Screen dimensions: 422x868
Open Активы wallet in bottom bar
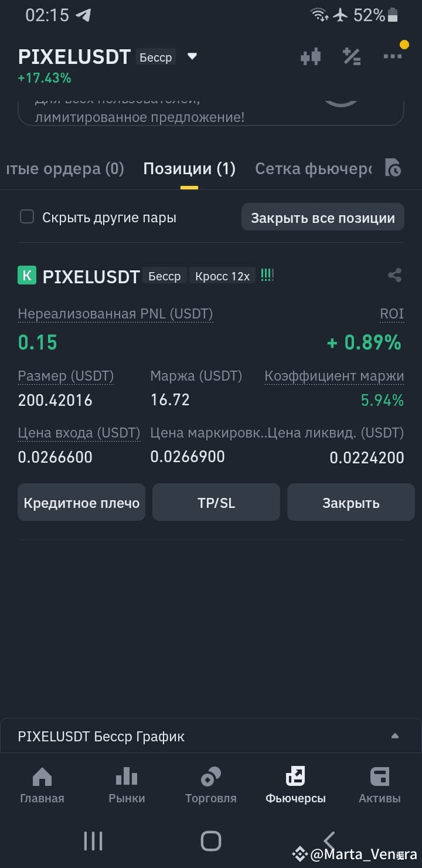click(380, 785)
